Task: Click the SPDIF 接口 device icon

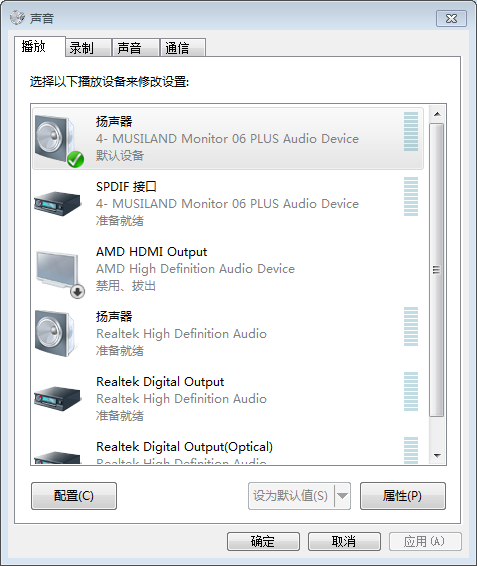Action: [x=58, y=204]
